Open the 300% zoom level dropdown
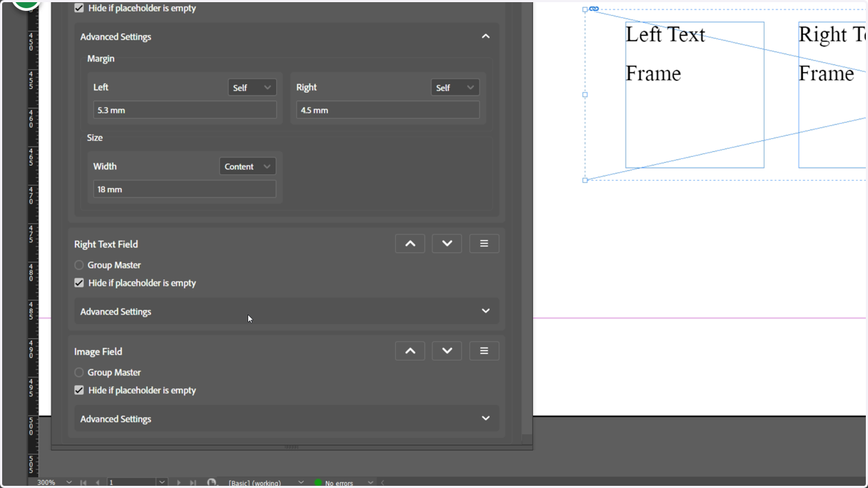This screenshot has height=488, width=868. coord(69,482)
